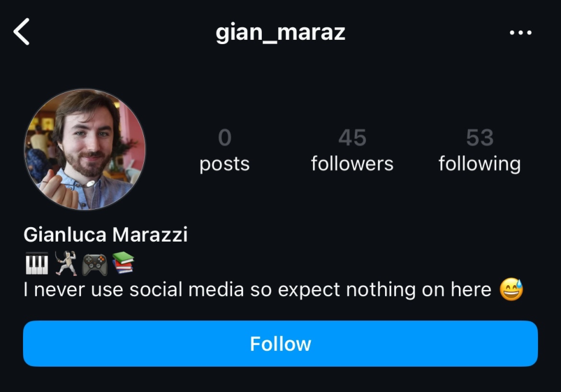Click the word following label
The image size is (561, 392).
480,164
